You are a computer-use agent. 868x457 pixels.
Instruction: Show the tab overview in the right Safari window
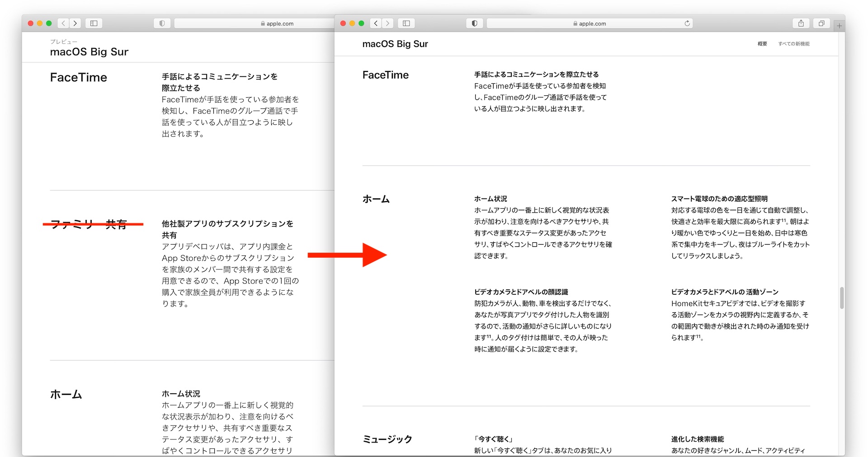[821, 24]
